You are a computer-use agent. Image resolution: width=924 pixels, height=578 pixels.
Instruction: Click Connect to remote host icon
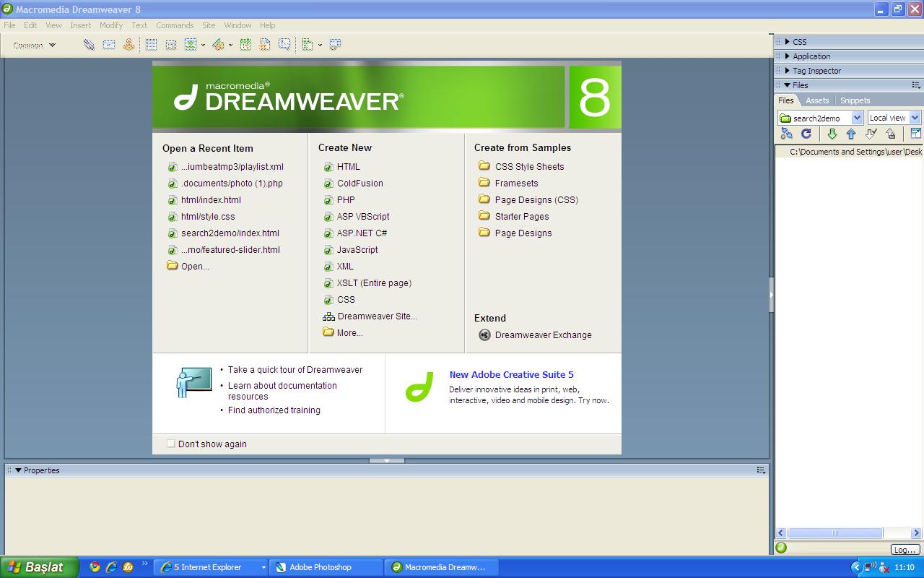pyautogui.click(x=787, y=134)
